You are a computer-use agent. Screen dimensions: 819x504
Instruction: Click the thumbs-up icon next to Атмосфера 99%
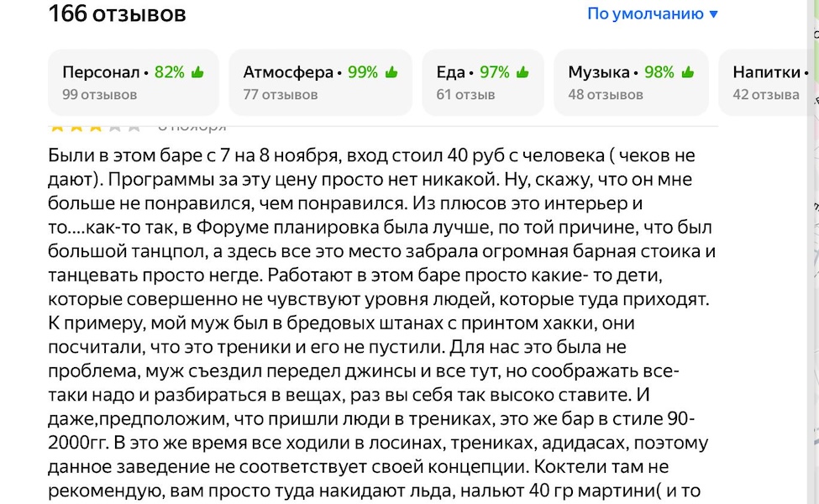[391, 72]
